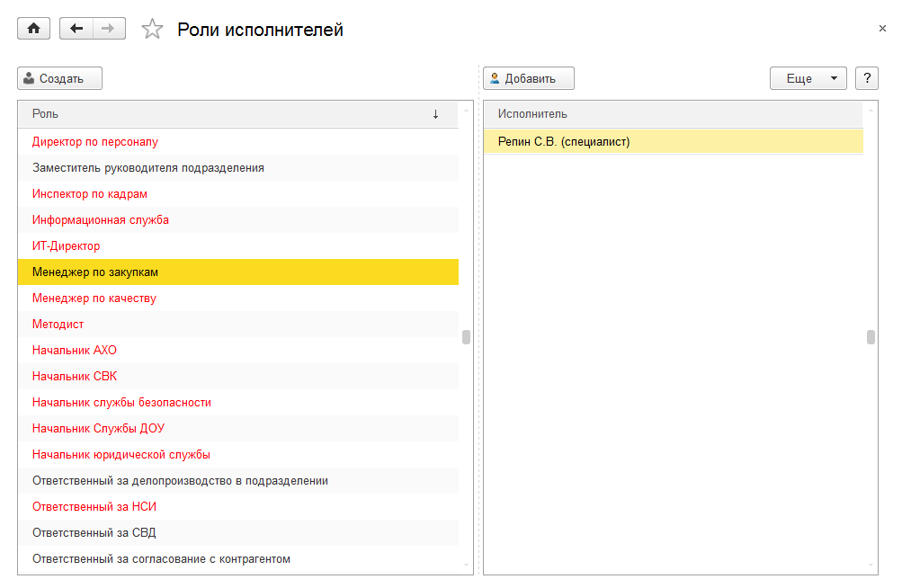Screen dimensions: 902x588
Task: Close the Роли исполнителей page
Action: tap(882, 29)
